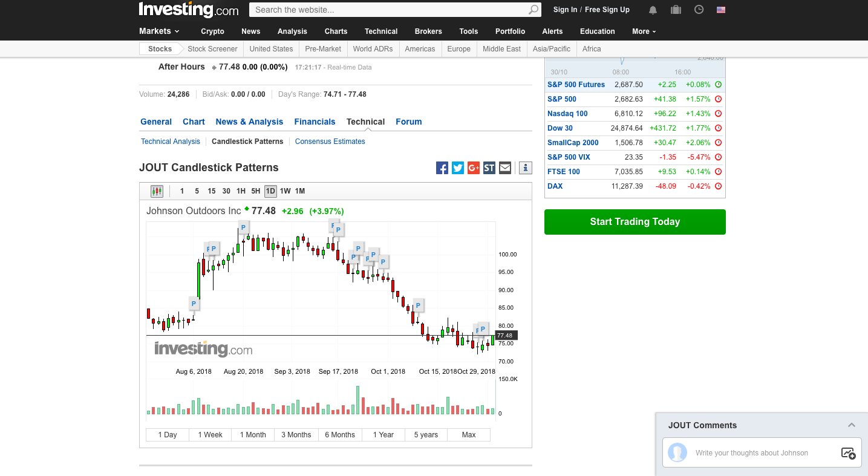868x476 pixels.
Task: Select the Asia/Pacific sub-navigation link
Action: (x=552, y=49)
